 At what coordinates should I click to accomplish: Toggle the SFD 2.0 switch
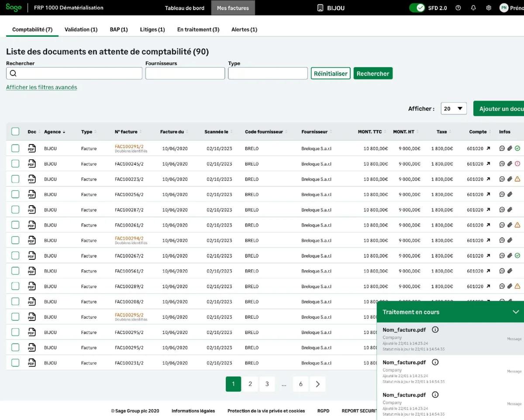(417, 8)
